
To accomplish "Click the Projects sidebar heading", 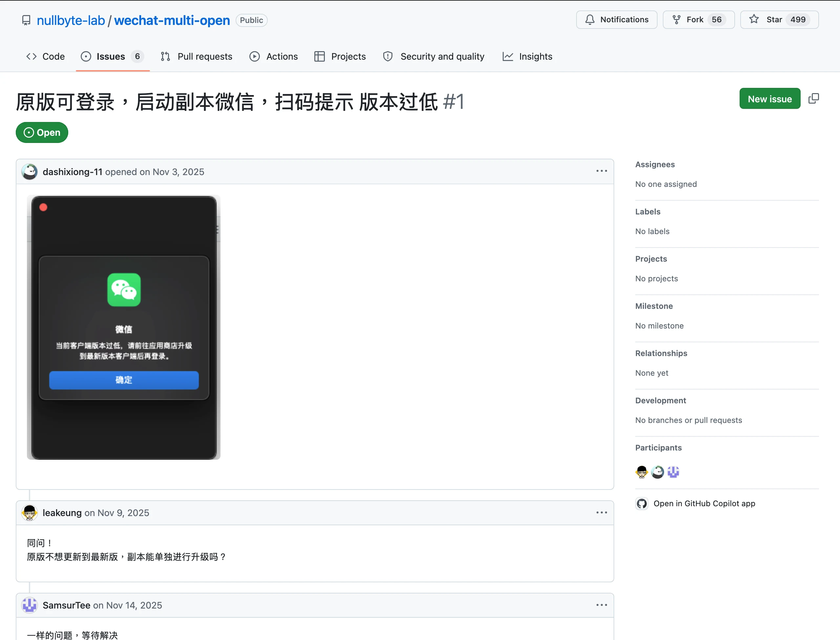I will point(651,259).
